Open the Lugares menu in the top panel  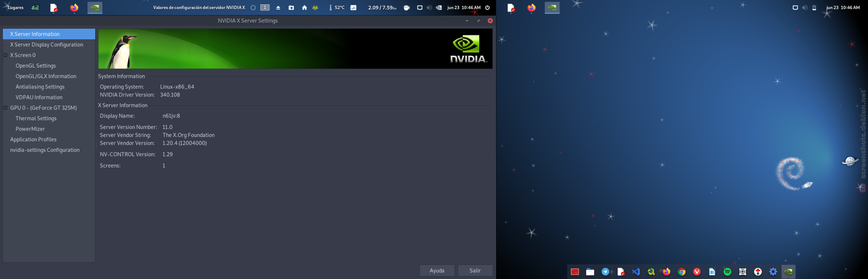coord(16,7)
